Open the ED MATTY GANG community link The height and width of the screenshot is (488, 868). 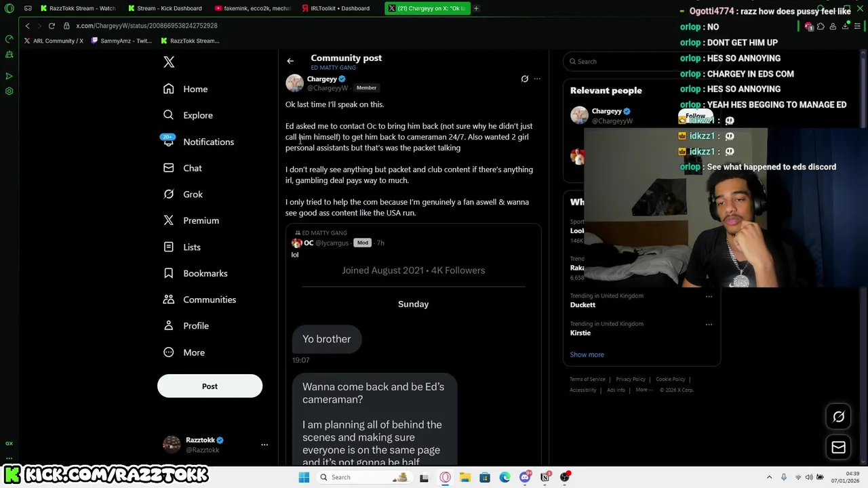coord(333,68)
